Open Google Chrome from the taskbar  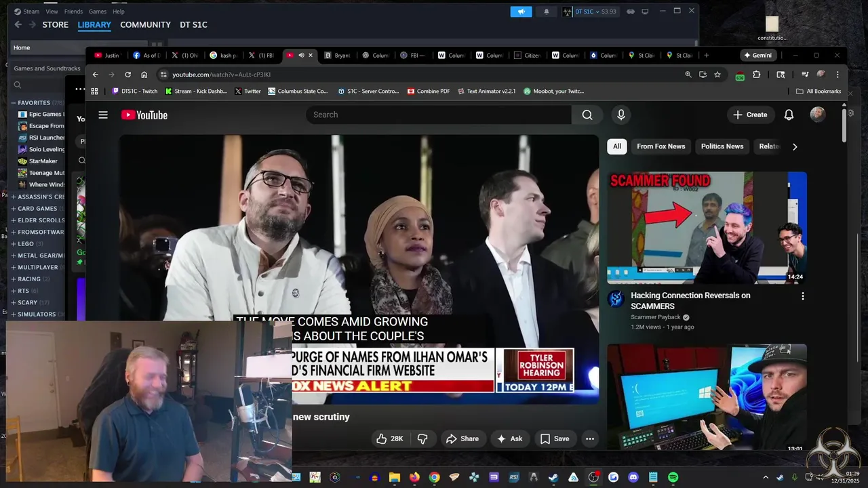(434, 477)
